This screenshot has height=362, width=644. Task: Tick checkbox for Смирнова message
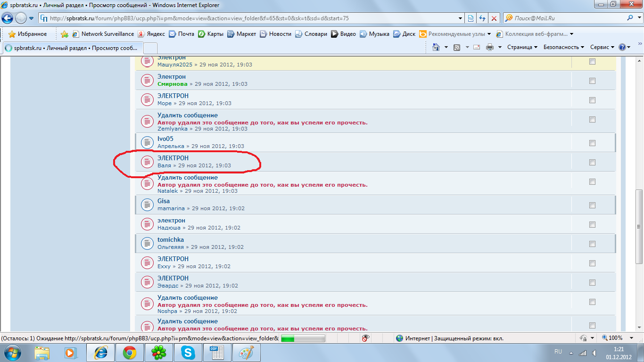tap(592, 81)
